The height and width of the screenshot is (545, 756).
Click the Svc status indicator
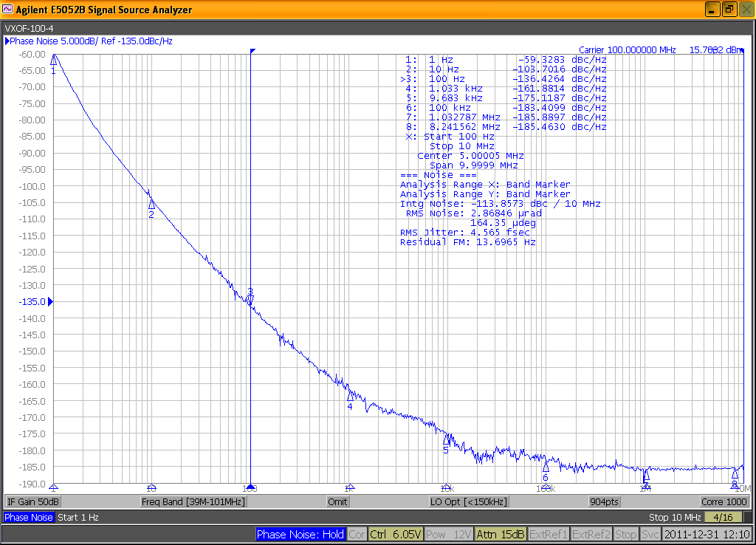pyautogui.click(x=650, y=535)
